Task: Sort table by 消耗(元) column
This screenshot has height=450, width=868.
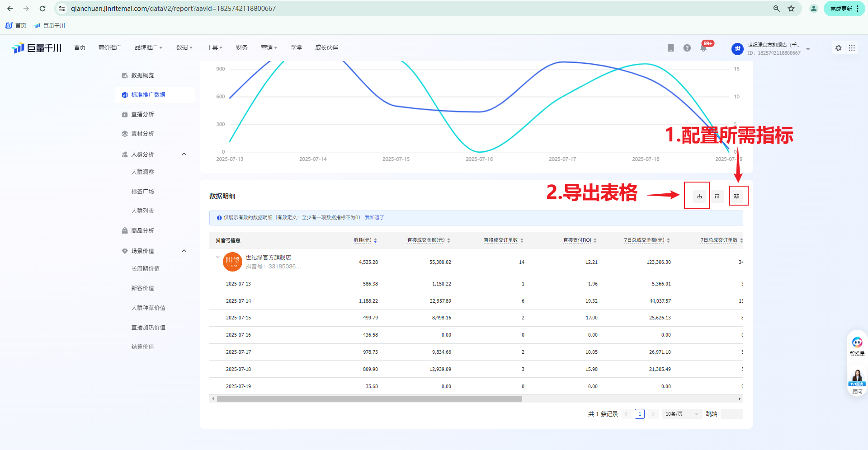Action: pos(375,240)
